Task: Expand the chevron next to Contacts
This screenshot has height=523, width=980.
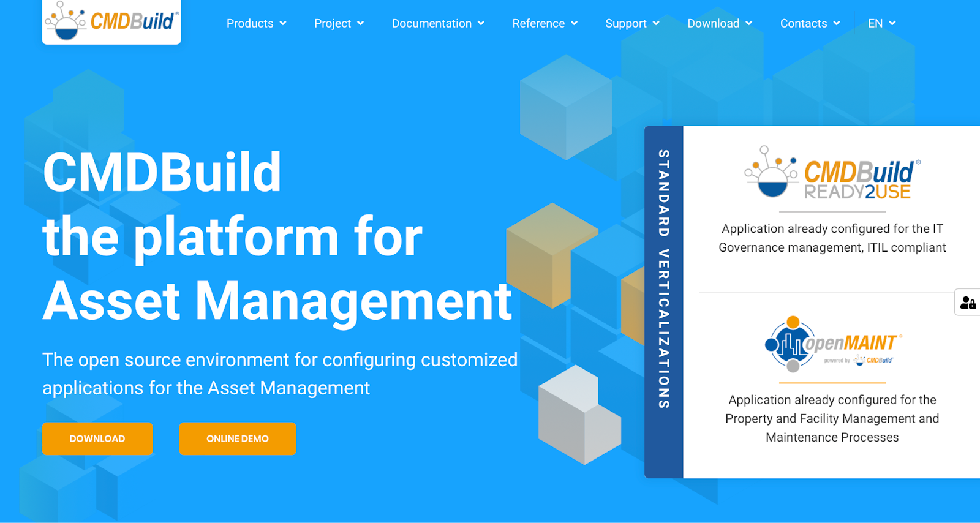Action: point(837,23)
